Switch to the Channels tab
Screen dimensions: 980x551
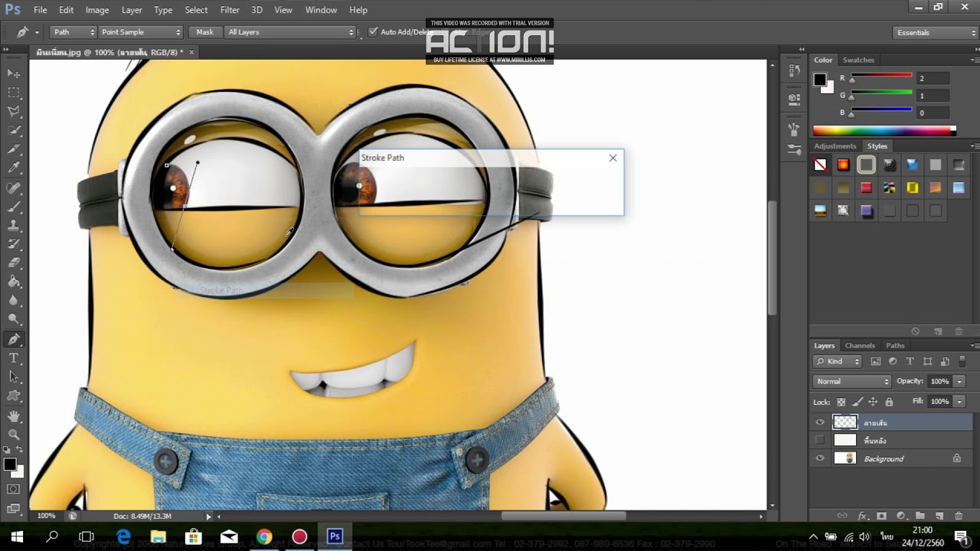click(x=860, y=346)
